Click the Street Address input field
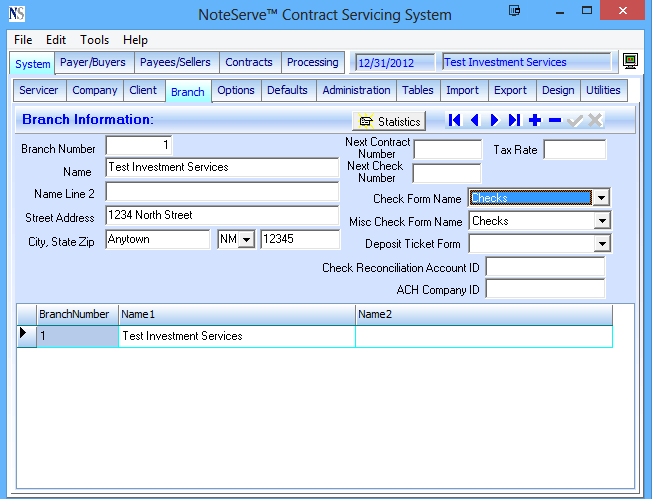This screenshot has height=499, width=652. 222,215
